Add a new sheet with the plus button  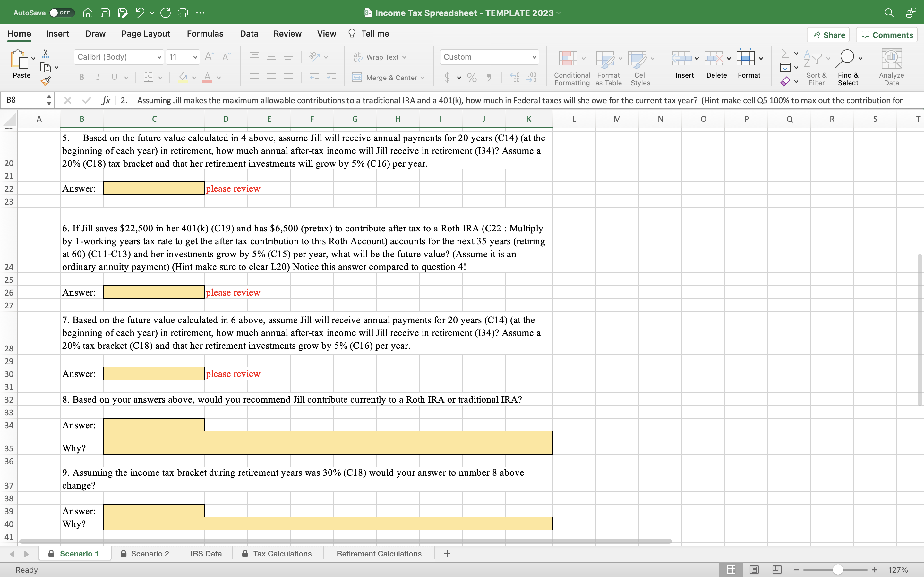[447, 553]
